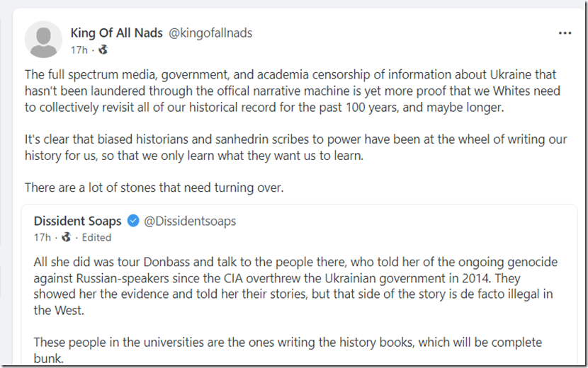Open the 'King Of All Nads' display name

[116, 33]
